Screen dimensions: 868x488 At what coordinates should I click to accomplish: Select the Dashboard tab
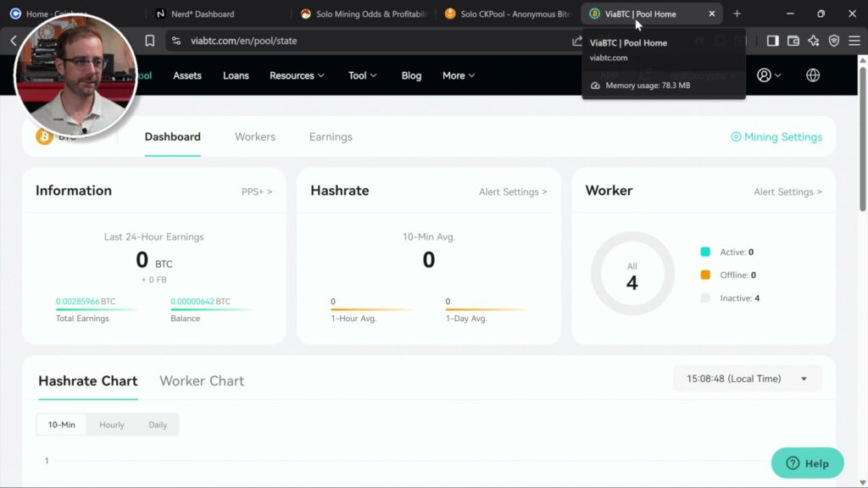(x=173, y=136)
